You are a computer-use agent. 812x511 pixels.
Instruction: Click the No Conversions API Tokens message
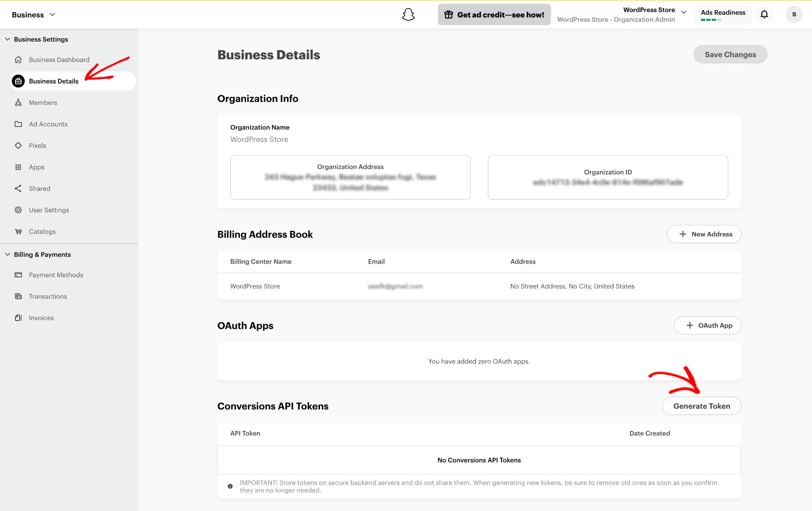pos(479,460)
